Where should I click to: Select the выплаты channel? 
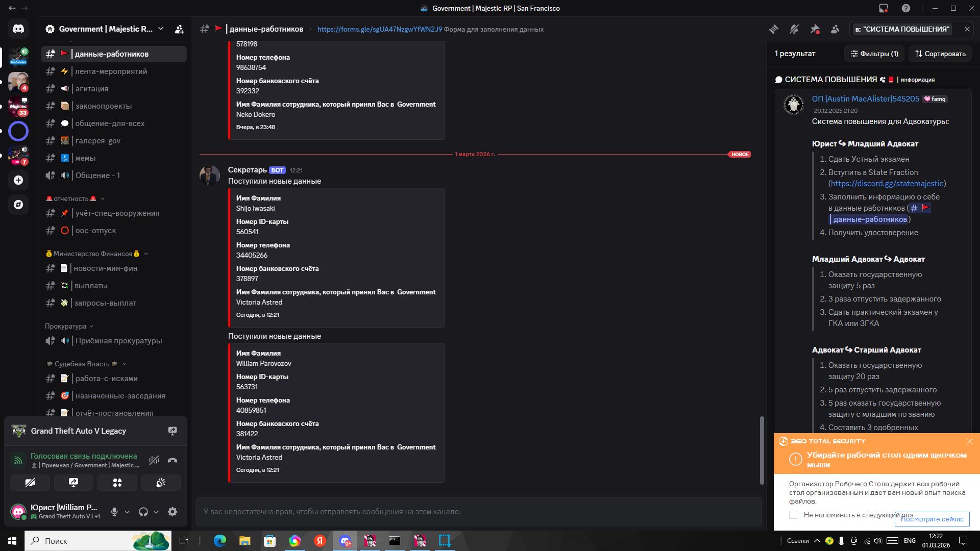(x=91, y=286)
